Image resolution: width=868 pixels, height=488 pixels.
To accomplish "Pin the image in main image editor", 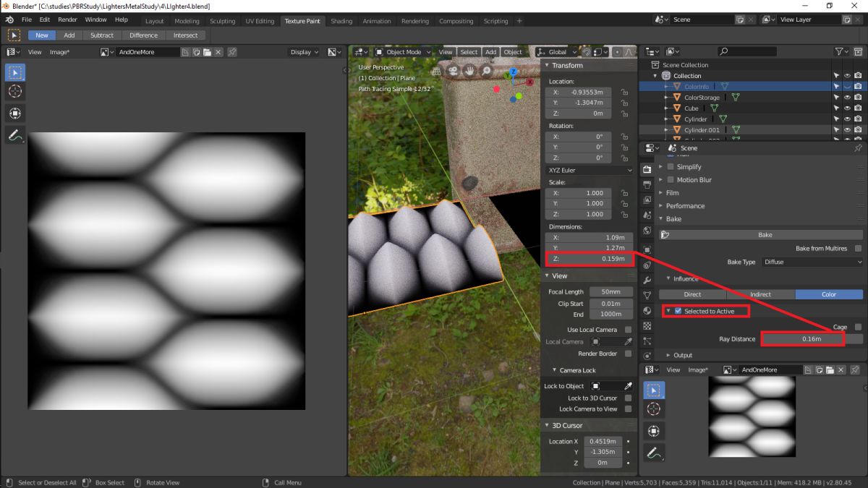I will click(x=232, y=52).
